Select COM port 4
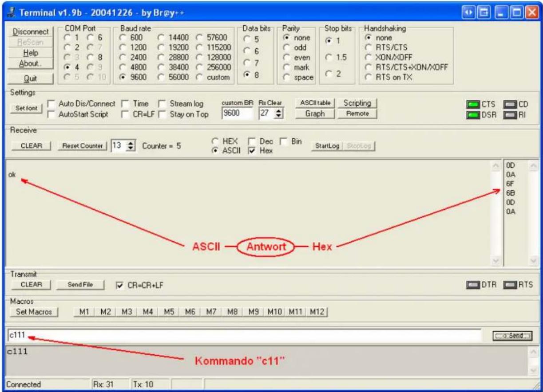Viewport: 543px width, 392px height. pos(66,67)
